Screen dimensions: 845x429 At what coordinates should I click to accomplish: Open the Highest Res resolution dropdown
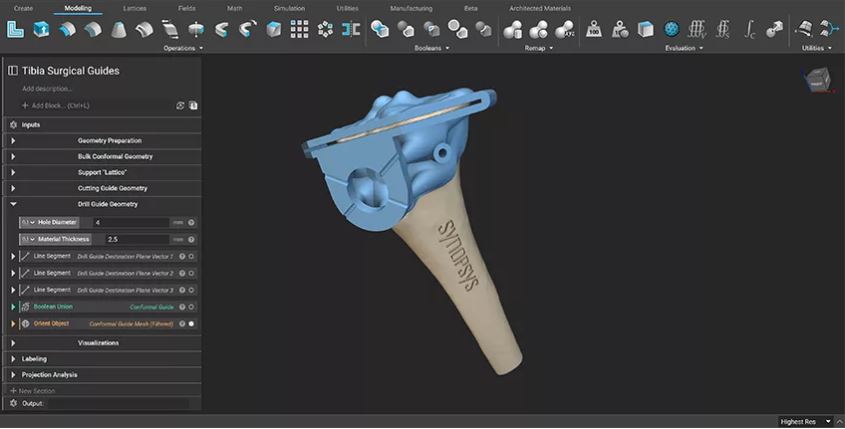(x=805, y=421)
